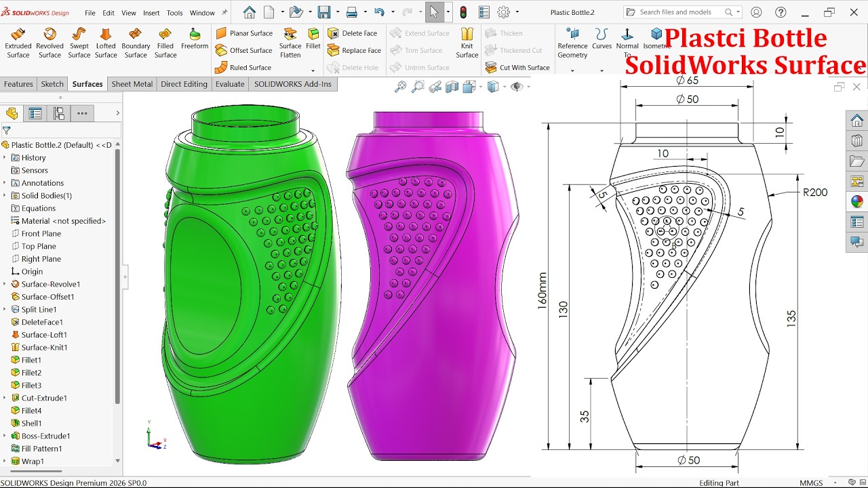Open Appearances color wheel in task pane
This screenshot has height=488, width=868.
coord(857,201)
